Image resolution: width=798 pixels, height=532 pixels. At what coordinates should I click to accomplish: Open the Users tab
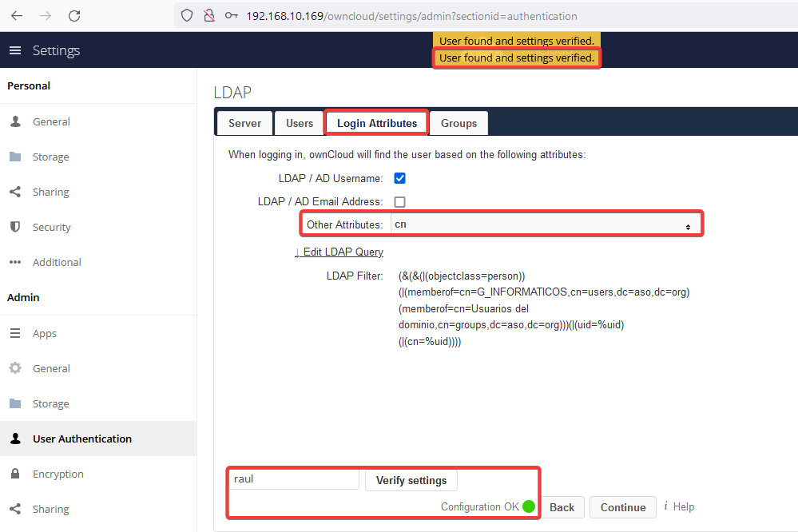(x=300, y=123)
